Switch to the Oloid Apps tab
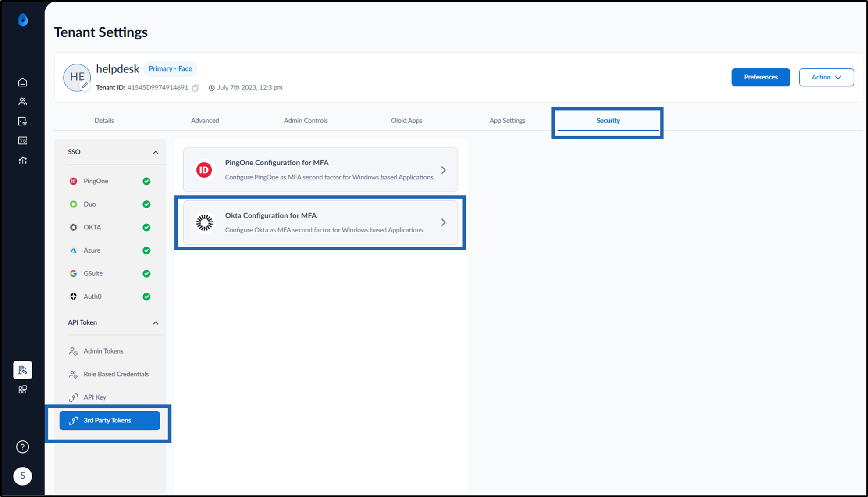Viewport: 868px width, 497px height. point(406,120)
